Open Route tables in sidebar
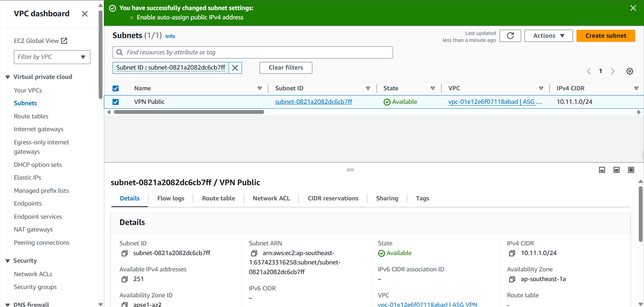The height and width of the screenshot is (307, 644). (x=31, y=116)
